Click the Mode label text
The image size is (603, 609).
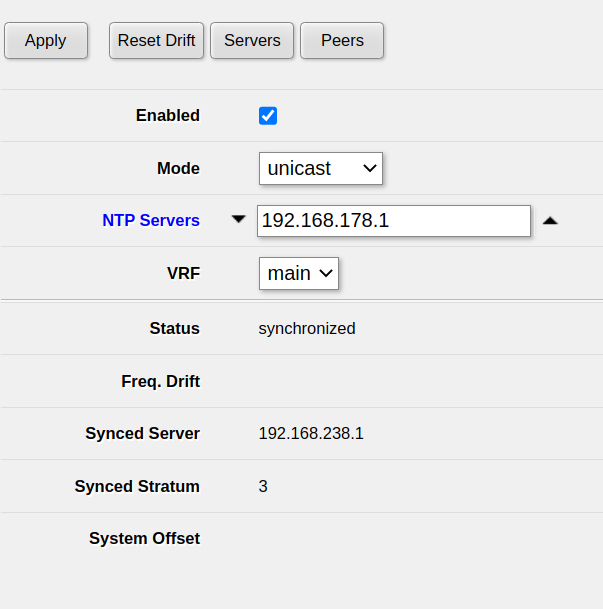[x=178, y=168]
